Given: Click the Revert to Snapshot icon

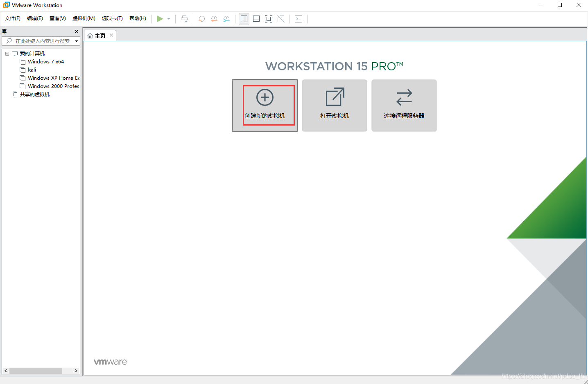Looking at the screenshot, I should pos(214,19).
